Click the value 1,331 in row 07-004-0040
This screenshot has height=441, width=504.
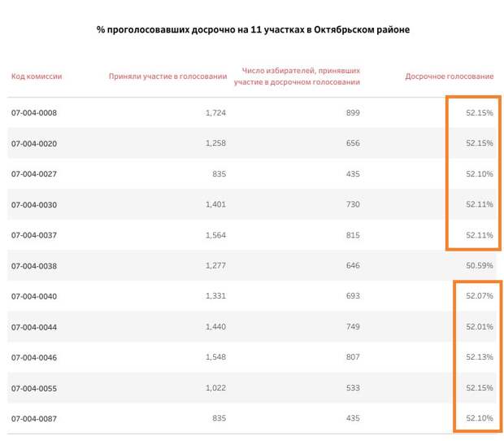215,296
